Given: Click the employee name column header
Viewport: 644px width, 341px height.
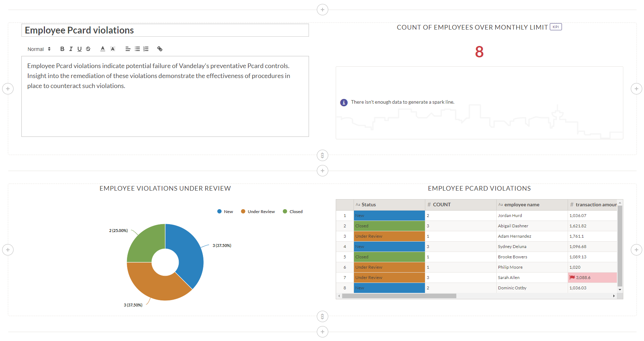Looking at the screenshot, I should [522, 205].
